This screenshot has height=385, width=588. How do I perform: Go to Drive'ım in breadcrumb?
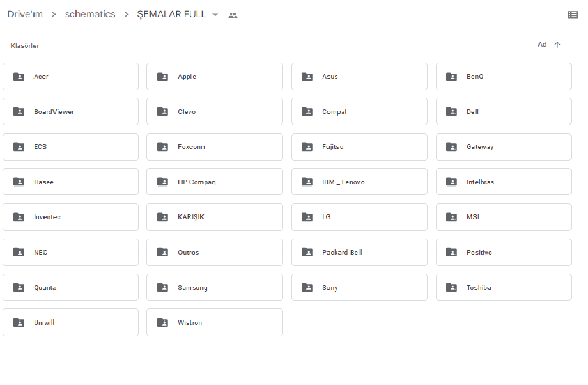click(25, 14)
